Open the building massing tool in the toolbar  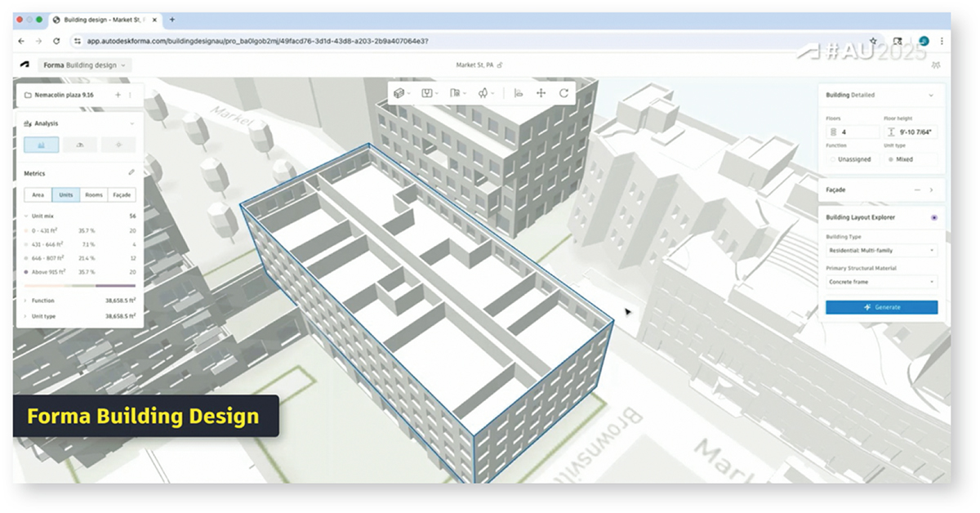tap(399, 93)
